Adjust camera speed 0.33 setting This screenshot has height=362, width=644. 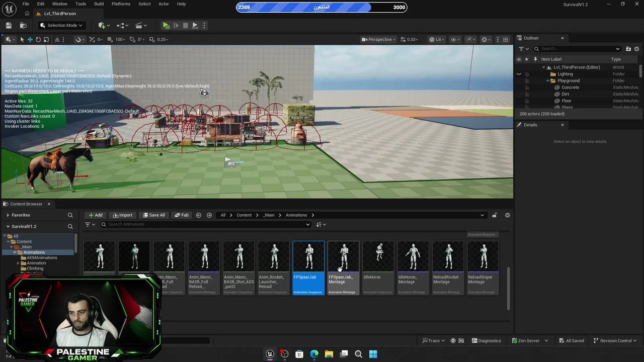coord(410,39)
